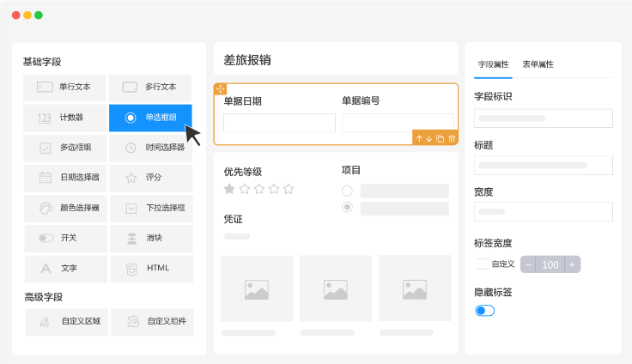Open the 字段属性 tab
The height and width of the screenshot is (364, 632).
493,64
